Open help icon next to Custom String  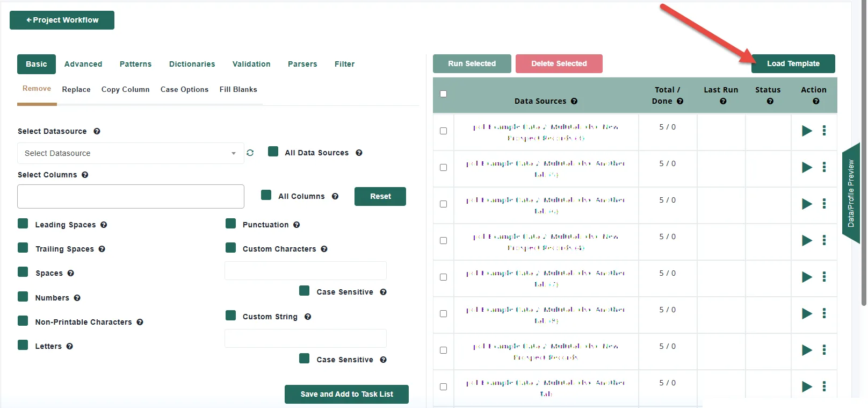point(308,317)
